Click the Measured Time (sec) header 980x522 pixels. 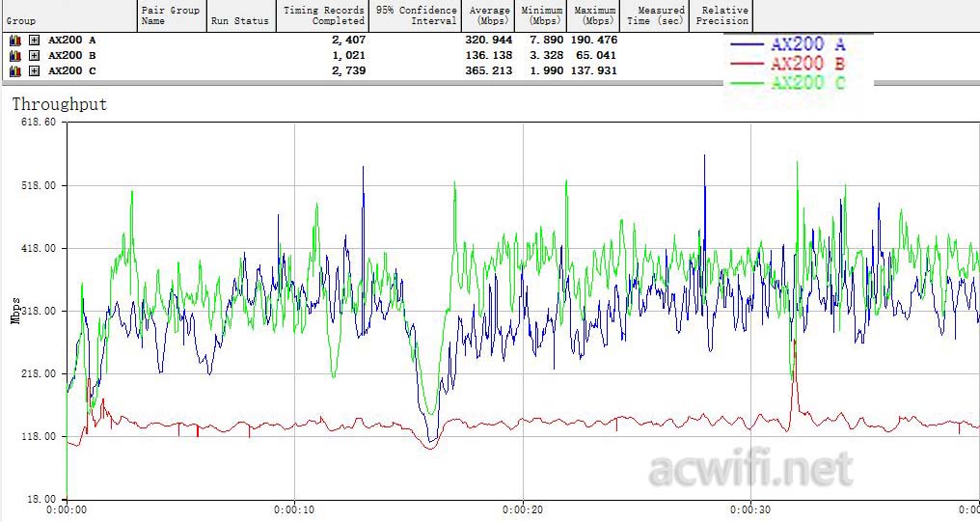[654, 15]
